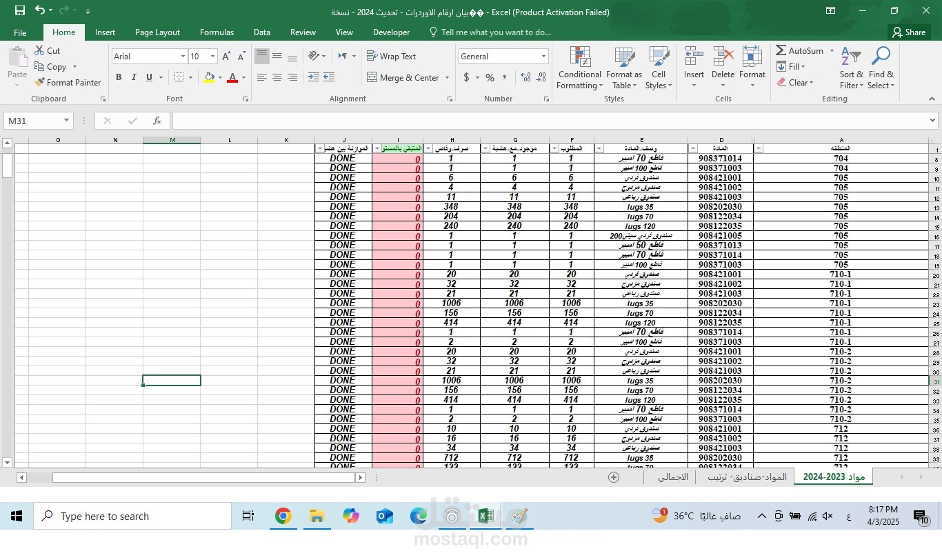Open Conditional Formatting menu
Viewport: 942px width, 560px height.
(579, 68)
